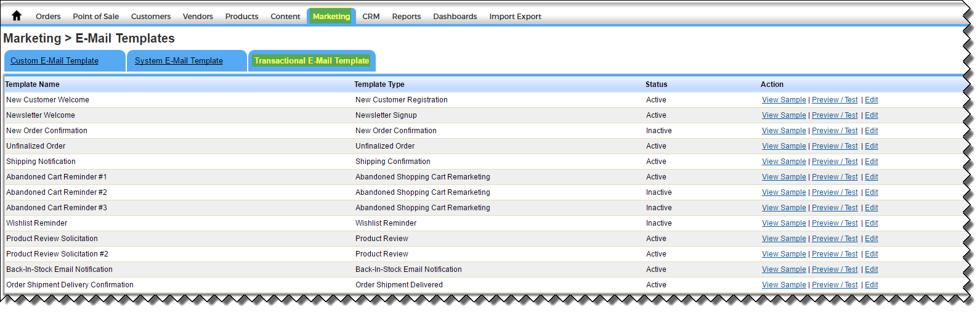Click the Status column header
The width and height of the screenshot is (980, 312).
(x=657, y=84)
